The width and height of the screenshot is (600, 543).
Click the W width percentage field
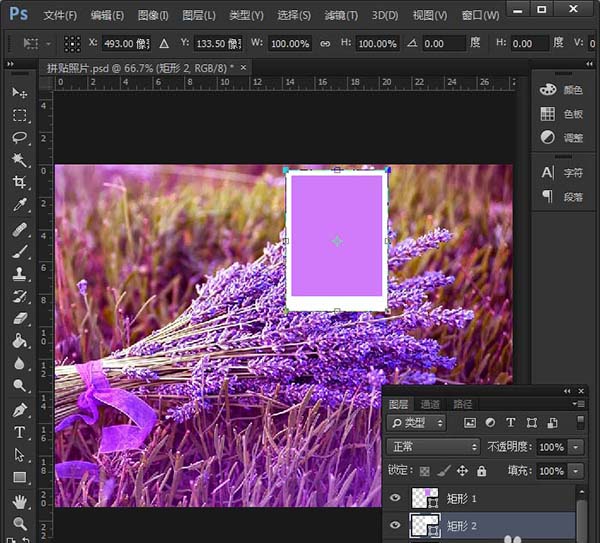(x=290, y=44)
